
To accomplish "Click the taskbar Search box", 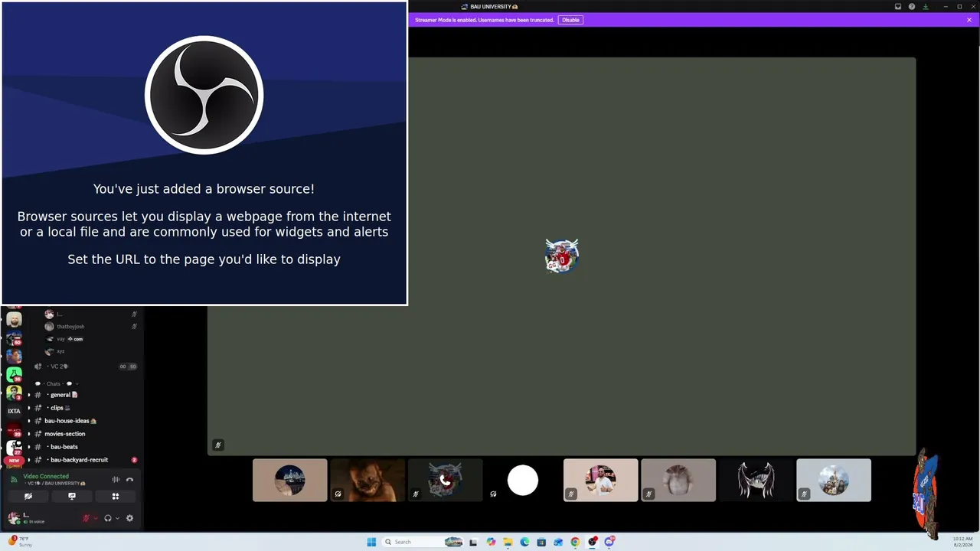I will (x=423, y=542).
